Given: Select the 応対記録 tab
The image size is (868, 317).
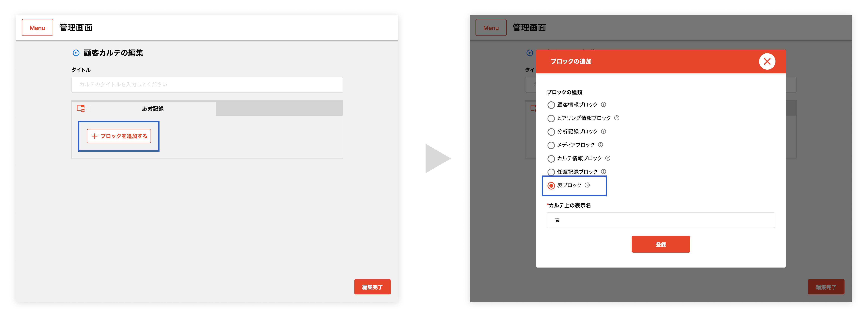Looking at the screenshot, I should pos(153,109).
